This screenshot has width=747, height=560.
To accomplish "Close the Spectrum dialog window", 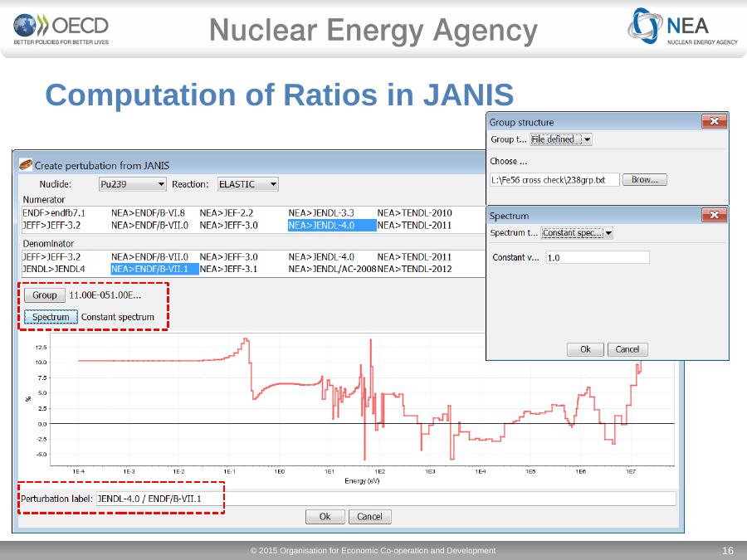I will pos(714,216).
